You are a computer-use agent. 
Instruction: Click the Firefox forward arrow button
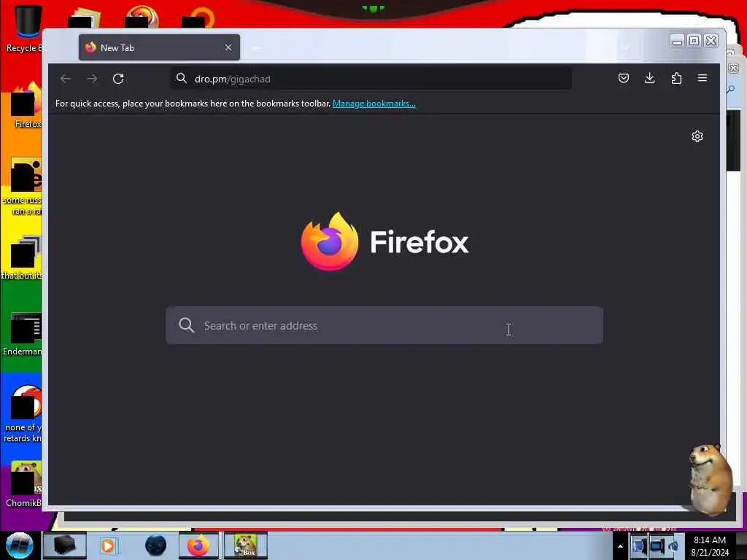[x=92, y=79]
